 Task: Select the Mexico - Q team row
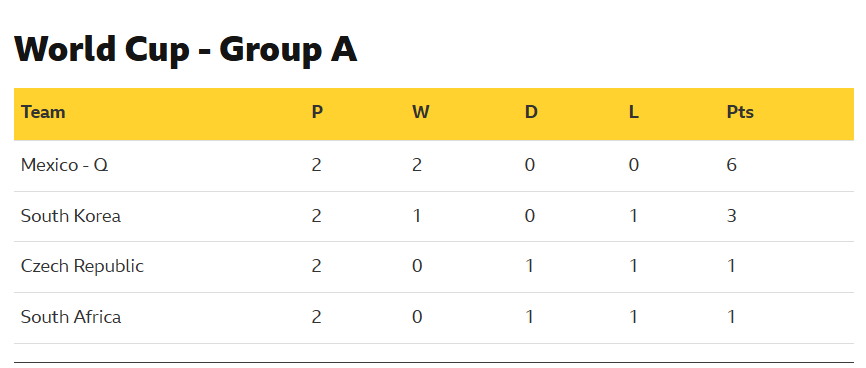click(434, 165)
